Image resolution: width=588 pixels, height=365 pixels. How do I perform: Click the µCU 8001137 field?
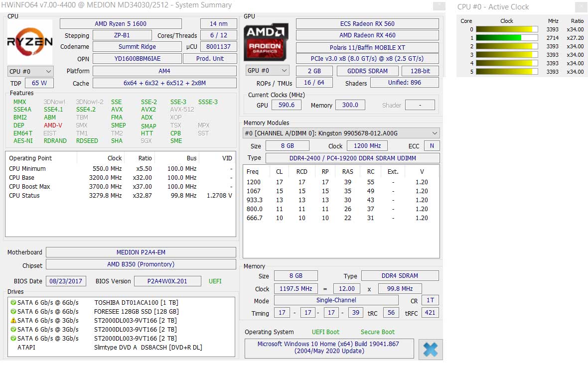click(x=219, y=46)
